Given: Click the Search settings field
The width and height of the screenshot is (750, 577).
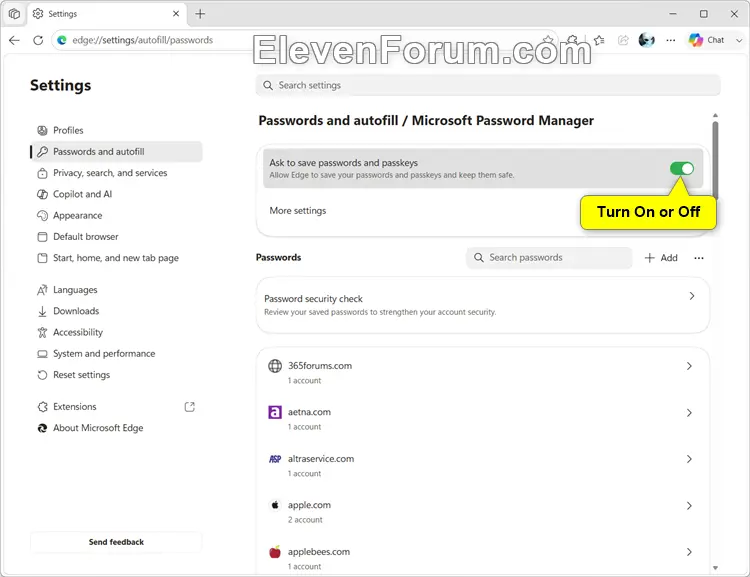Looking at the screenshot, I should coord(488,85).
